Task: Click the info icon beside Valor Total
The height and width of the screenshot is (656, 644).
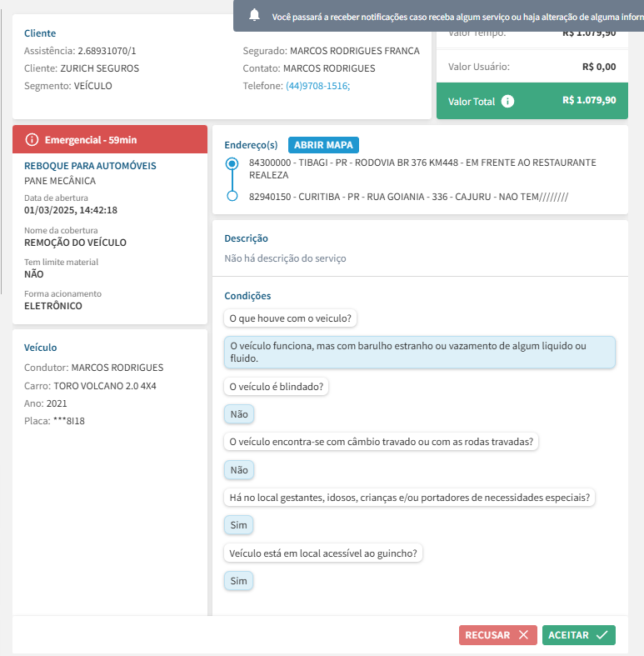Action: coord(507,101)
